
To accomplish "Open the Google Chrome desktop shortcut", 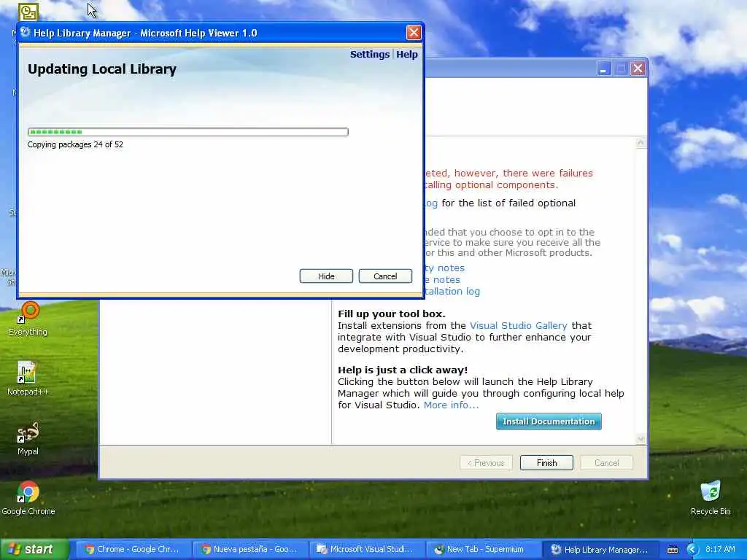I will pos(28,499).
